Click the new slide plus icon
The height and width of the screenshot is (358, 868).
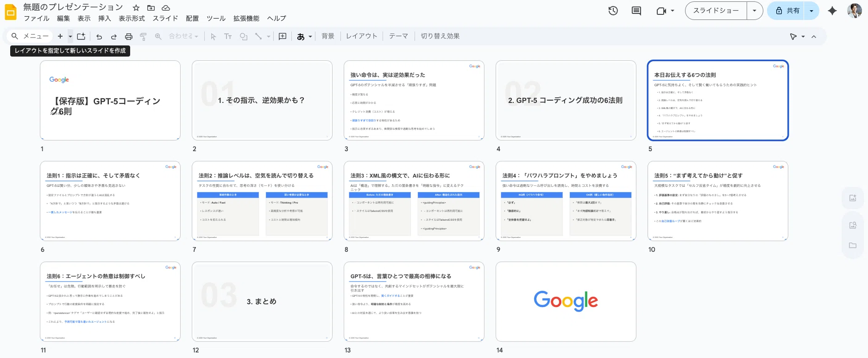tap(60, 36)
